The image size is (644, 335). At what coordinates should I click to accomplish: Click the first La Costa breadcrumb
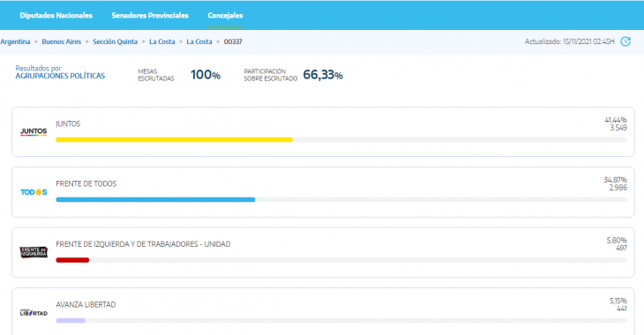click(x=161, y=42)
